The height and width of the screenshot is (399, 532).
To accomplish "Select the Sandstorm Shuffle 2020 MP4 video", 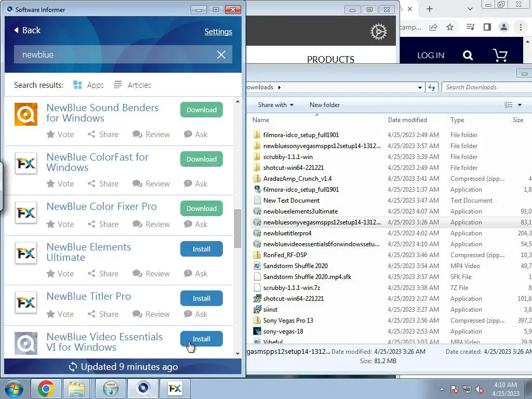I will click(295, 265).
